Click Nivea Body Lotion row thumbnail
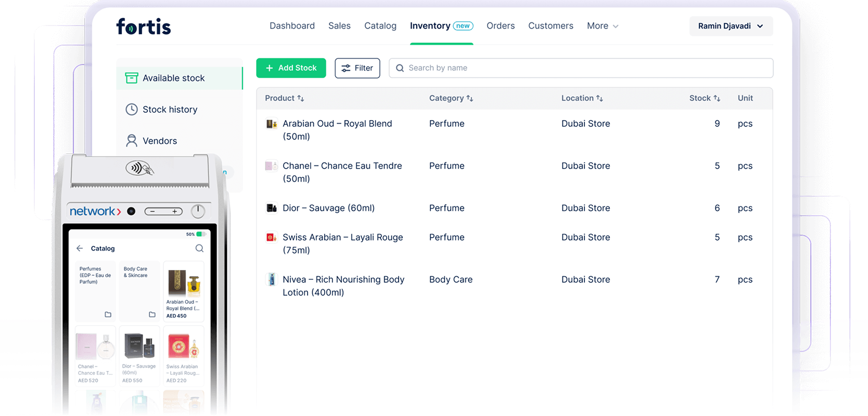868x416 pixels. click(271, 279)
